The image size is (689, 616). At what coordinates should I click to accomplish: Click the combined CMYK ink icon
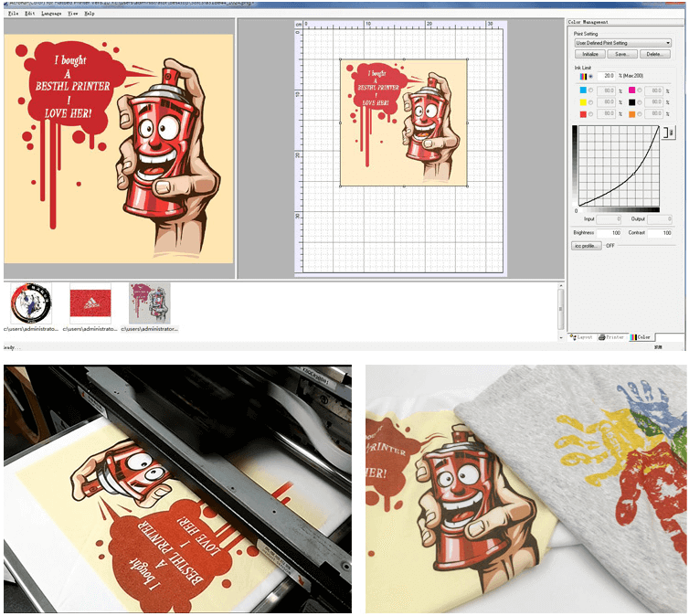583,77
